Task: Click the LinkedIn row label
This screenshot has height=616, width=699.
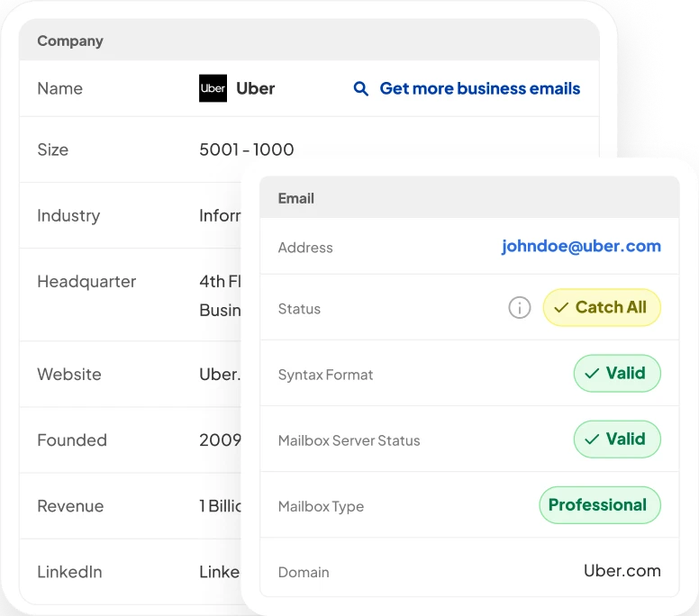Action: pyautogui.click(x=69, y=572)
